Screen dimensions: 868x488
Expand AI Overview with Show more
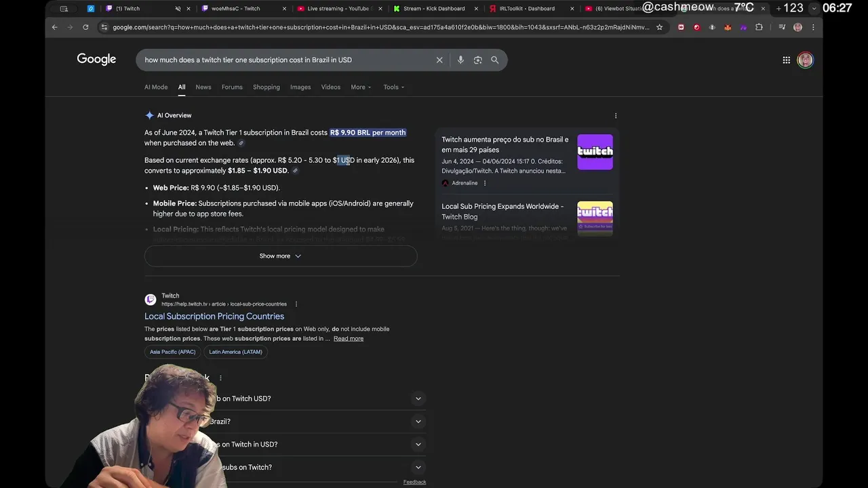click(281, 256)
